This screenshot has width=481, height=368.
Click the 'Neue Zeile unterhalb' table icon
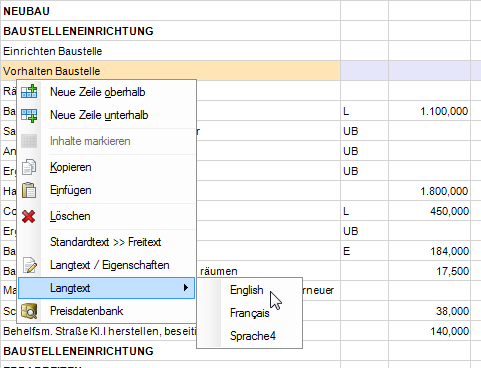pos(29,115)
